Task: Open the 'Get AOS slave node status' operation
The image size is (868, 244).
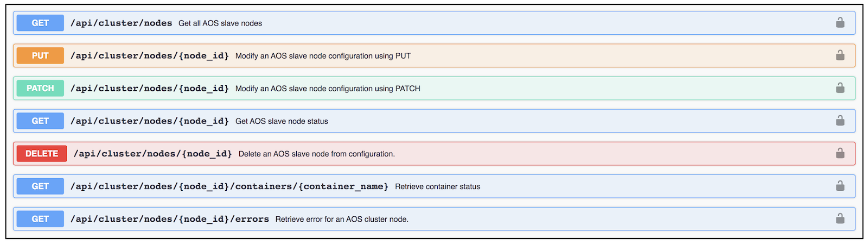Action: [x=434, y=121]
